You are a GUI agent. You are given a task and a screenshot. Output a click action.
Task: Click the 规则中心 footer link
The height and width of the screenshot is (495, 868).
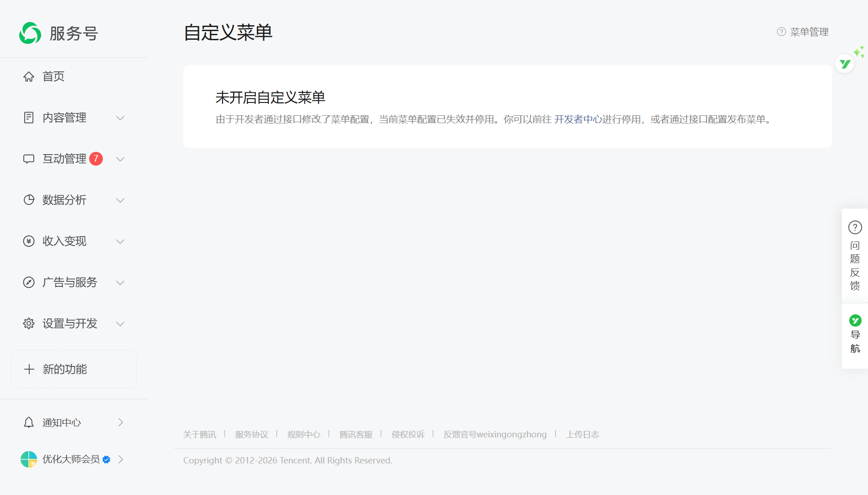click(304, 434)
